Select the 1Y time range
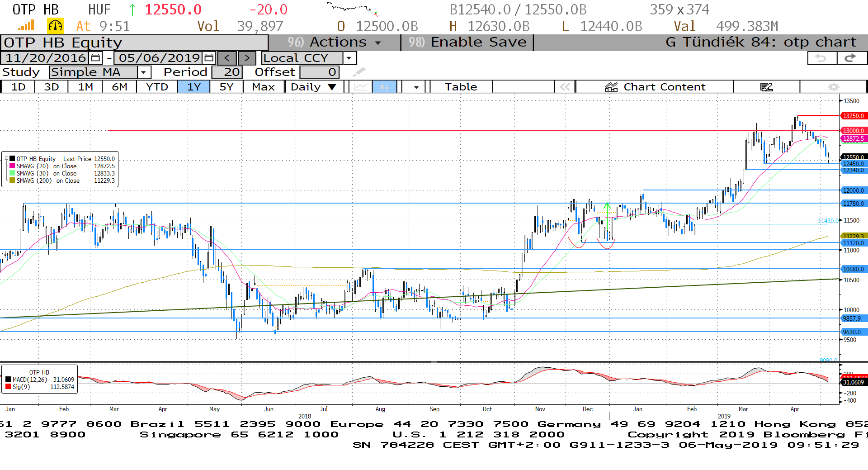 pyautogui.click(x=193, y=87)
